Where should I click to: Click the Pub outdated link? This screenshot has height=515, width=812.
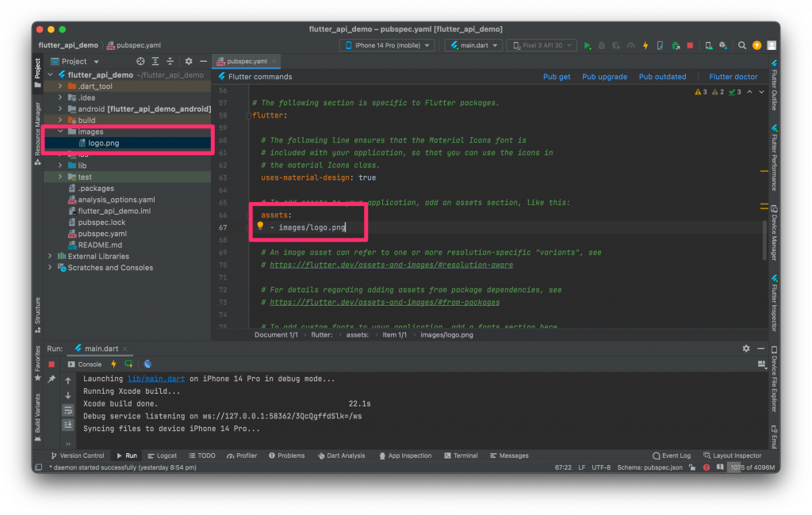pos(662,77)
